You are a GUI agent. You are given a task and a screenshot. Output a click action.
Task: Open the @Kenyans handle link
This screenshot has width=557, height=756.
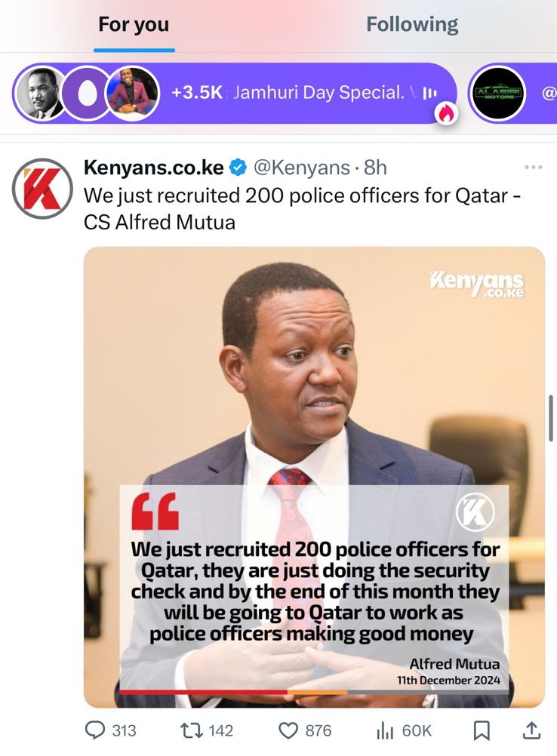pos(300,167)
